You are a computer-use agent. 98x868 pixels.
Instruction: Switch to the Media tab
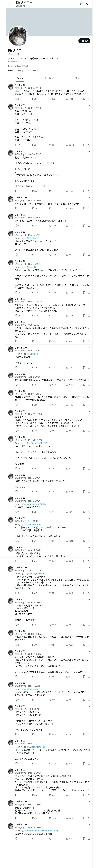click(78, 78)
